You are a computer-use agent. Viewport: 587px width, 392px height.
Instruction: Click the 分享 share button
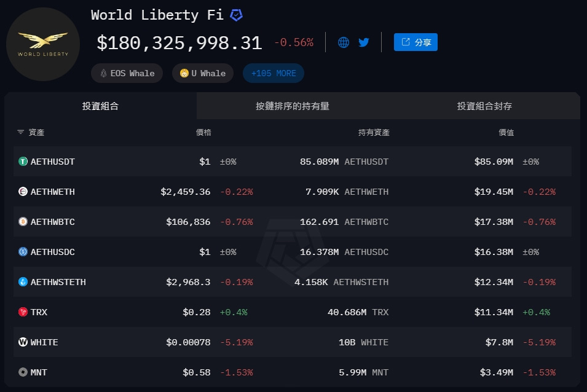pos(416,42)
